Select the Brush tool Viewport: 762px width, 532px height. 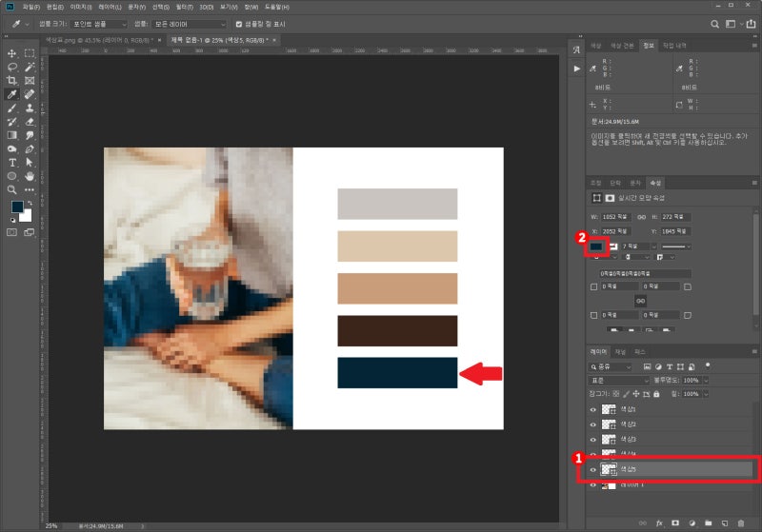point(12,108)
